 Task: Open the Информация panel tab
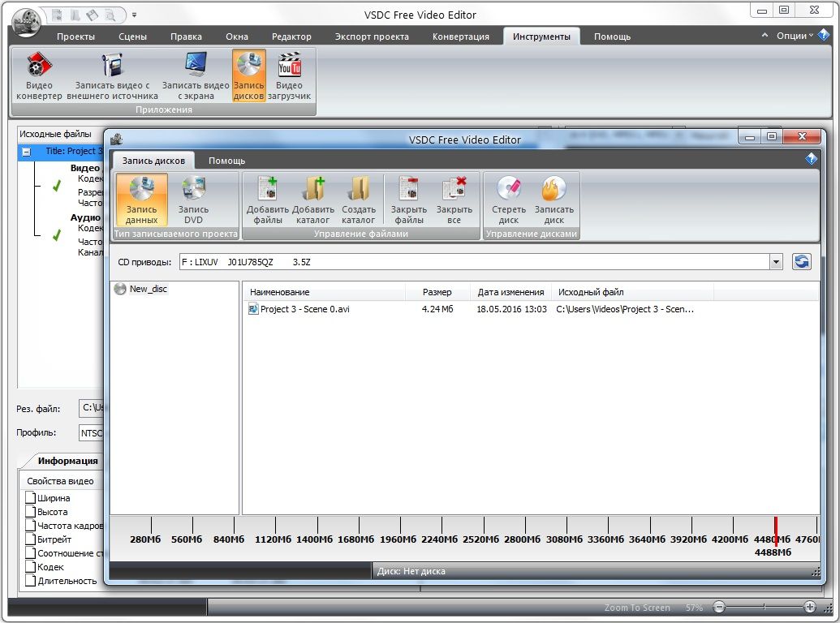pos(67,461)
